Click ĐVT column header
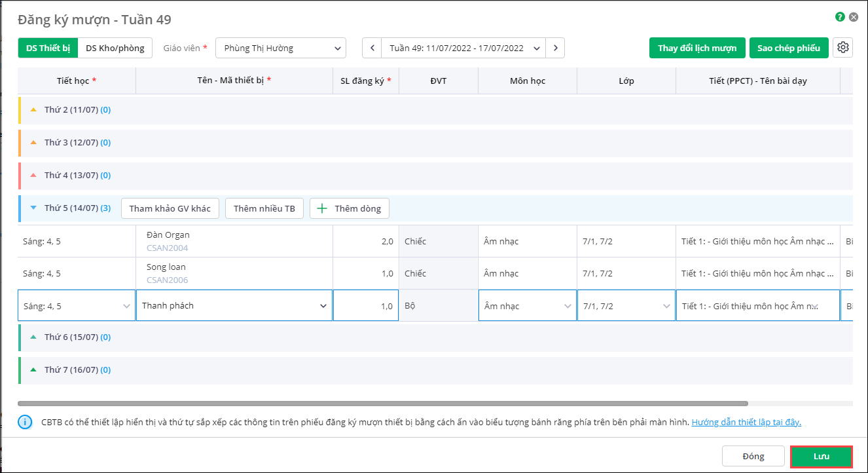 pyautogui.click(x=439, y=81)
